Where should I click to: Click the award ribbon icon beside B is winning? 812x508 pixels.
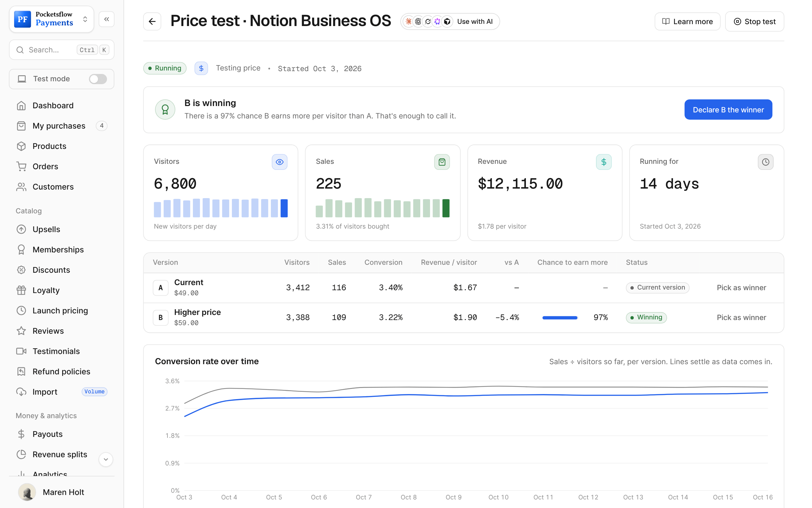[x=165, y=110]
